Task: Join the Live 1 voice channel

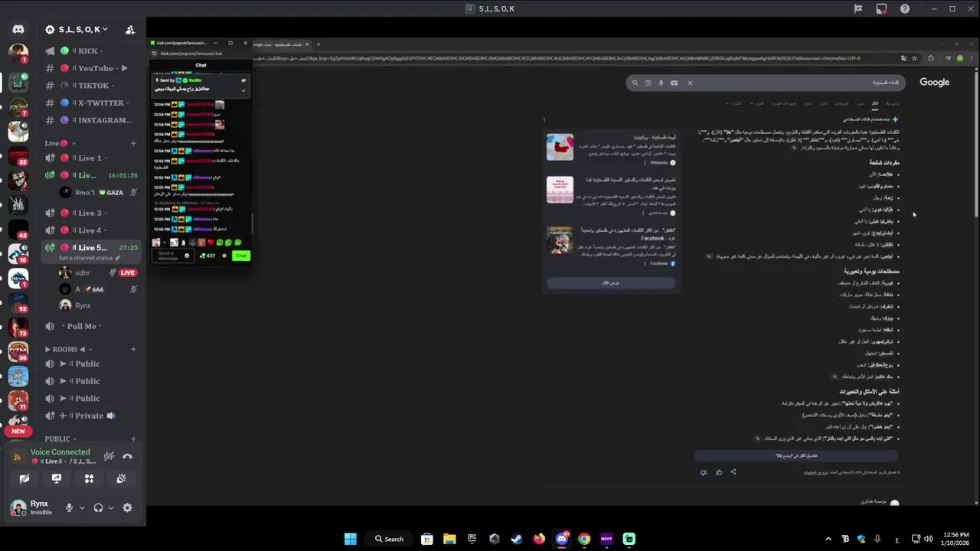Action: tap(92, 158)
